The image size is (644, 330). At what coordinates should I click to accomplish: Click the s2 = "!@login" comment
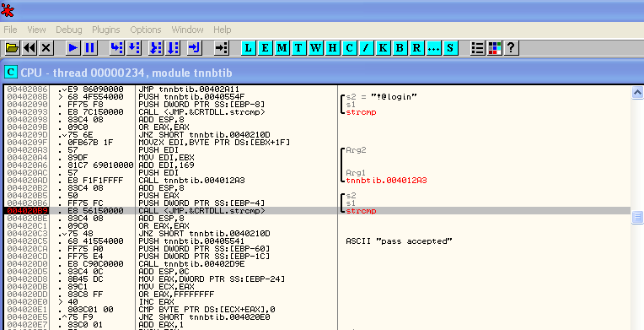pos(382,97)
